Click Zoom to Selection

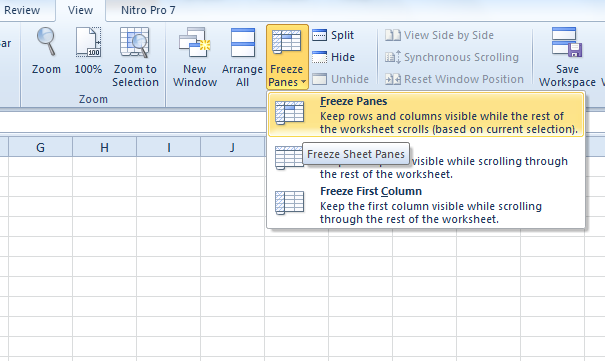click(x=135, y=57)
